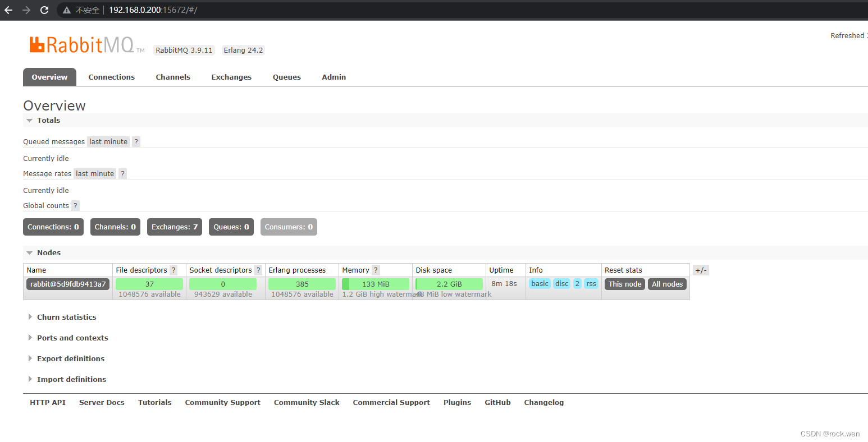868x442 pixels.
Task: Open the Community Support link
Action: (x=223, y=403)
